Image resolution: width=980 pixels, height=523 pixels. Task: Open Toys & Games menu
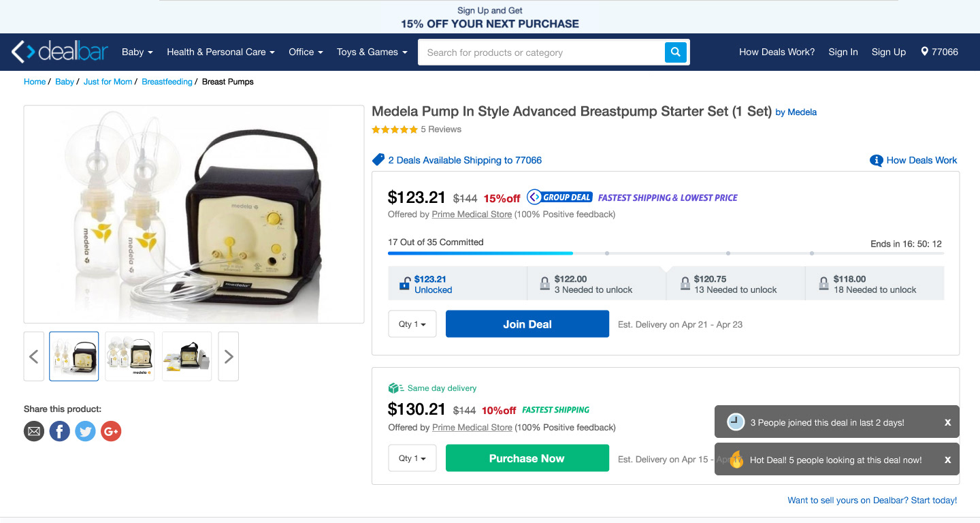(x=372, y=52)
